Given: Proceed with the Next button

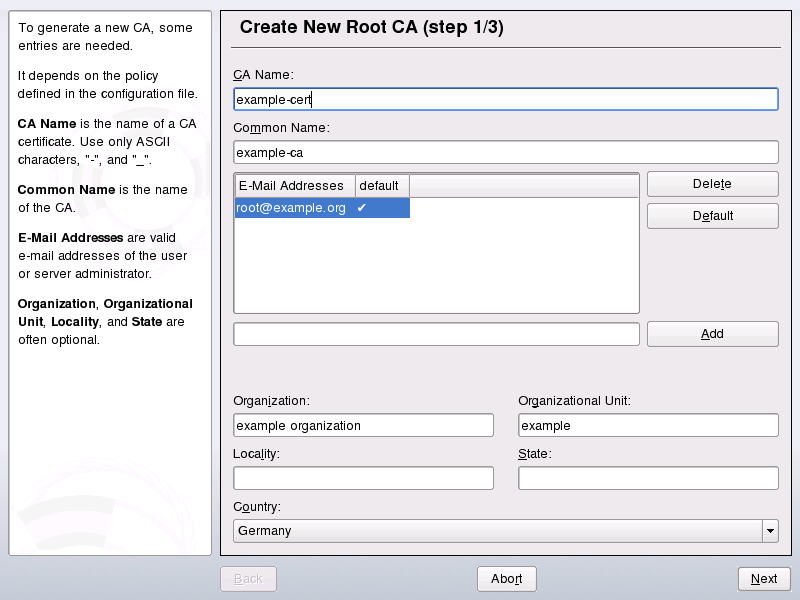Looking at the screenshot, I should 764,579.
